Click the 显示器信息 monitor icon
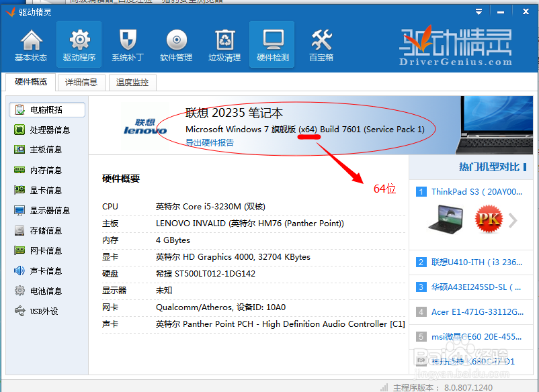Screen dimensions: 539x392 [19, 210]
